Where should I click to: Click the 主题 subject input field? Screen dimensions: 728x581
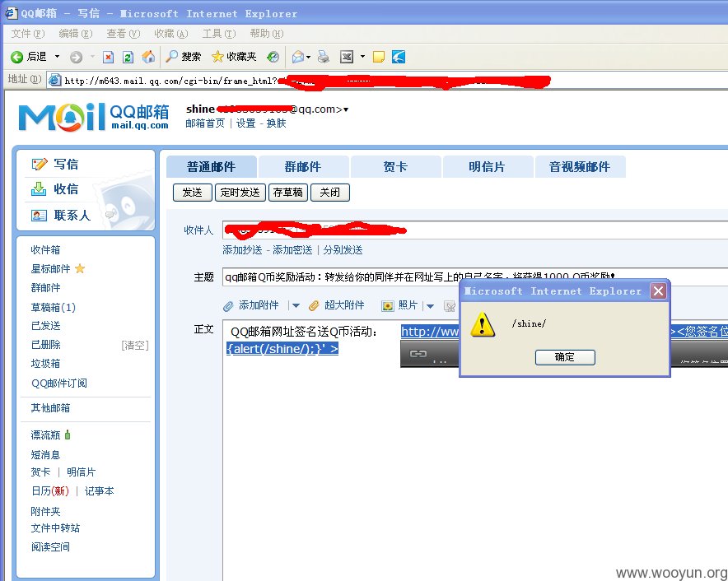(x=475, y=277)
